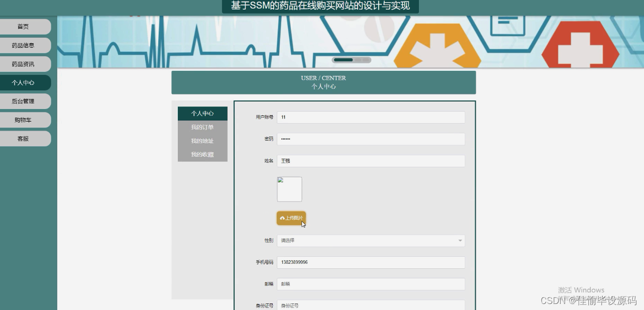Switch to the 我的地址 tab
The width and height of the screenshot is (644, 310).
[202, 141]
